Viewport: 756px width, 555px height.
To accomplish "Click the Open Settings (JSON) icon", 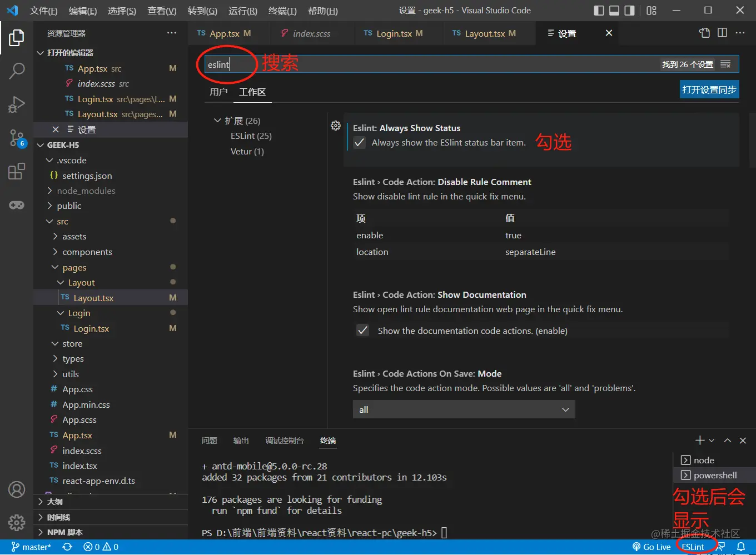I will coord(704,33).
